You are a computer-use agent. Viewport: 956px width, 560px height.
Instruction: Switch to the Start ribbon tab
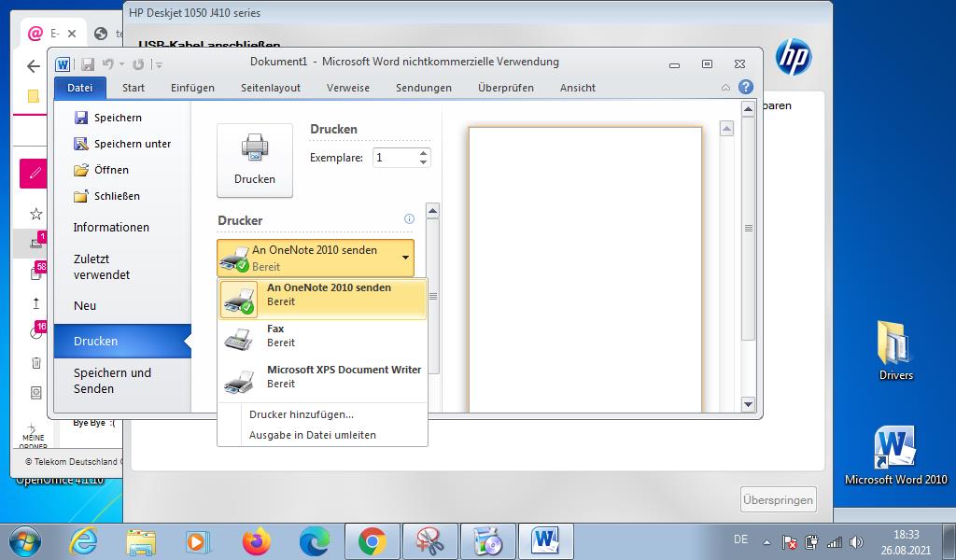[133, 88]
